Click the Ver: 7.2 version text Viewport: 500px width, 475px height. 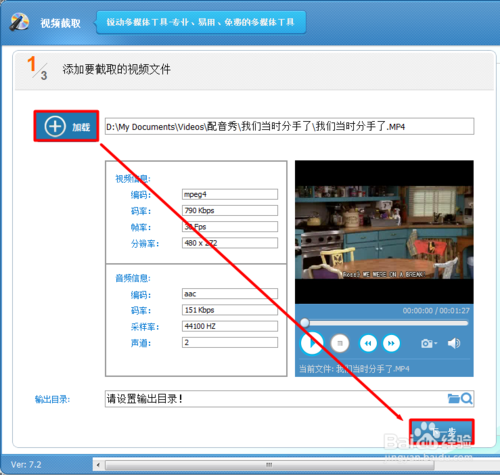pos(26,464)
